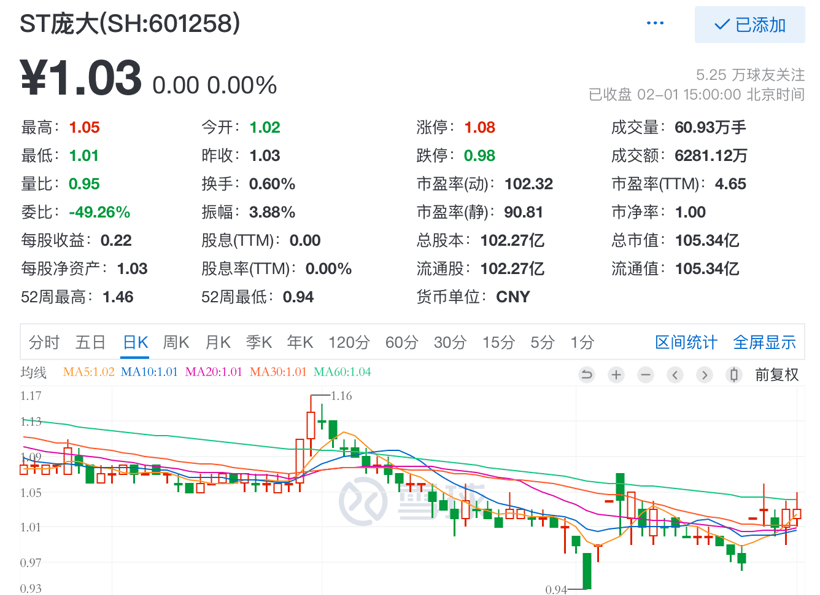Screen dimensions: 820x595
Task: Click MA5:1.02 indicator label
Action: coord(88,372)
